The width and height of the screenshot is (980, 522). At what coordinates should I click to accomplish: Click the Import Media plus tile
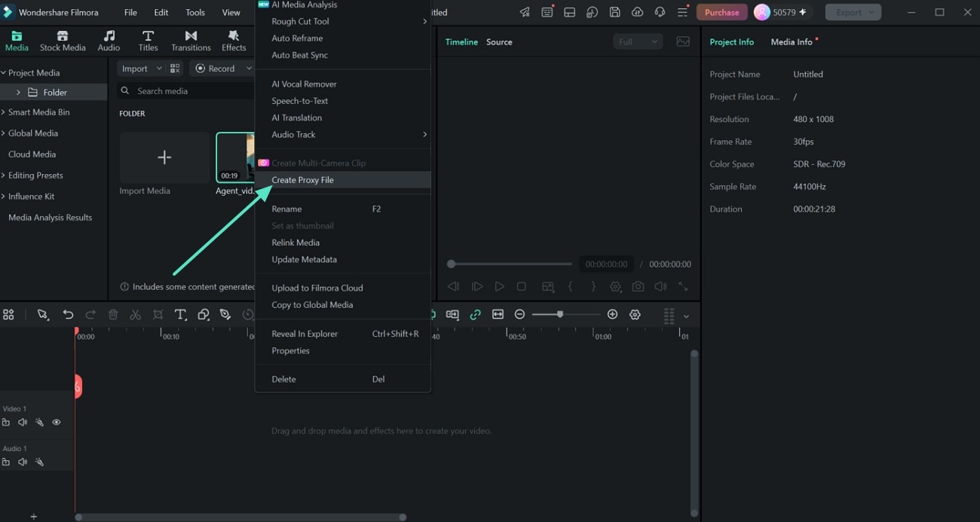tap(164, 157)
